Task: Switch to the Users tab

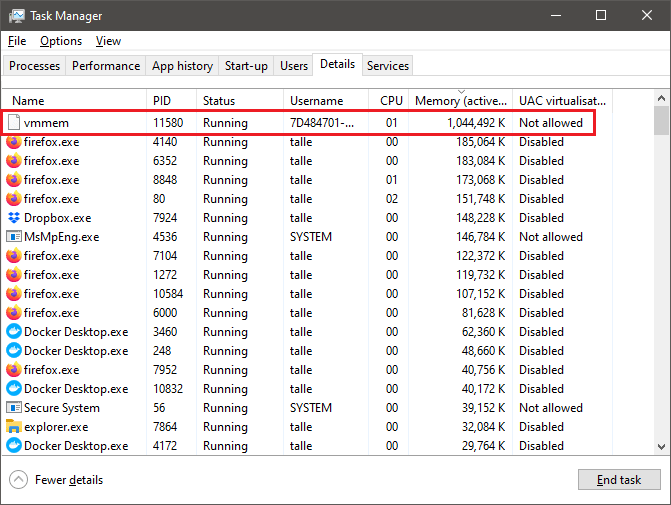Action: 294,66
